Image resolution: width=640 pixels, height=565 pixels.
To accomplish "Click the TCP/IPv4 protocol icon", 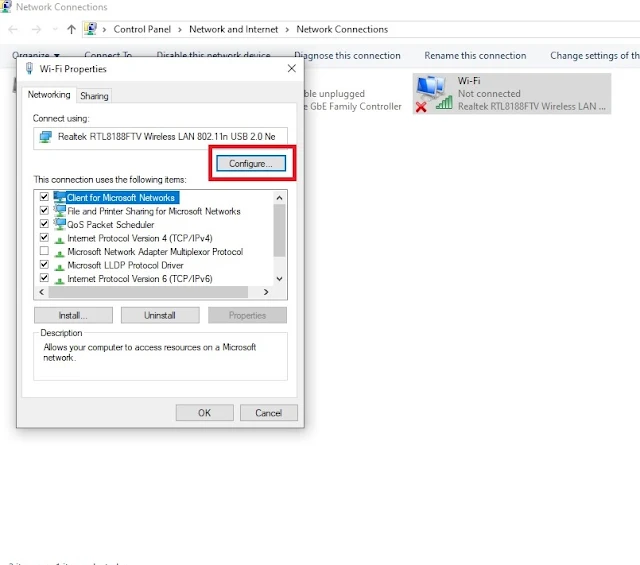I will click(60, 240).
